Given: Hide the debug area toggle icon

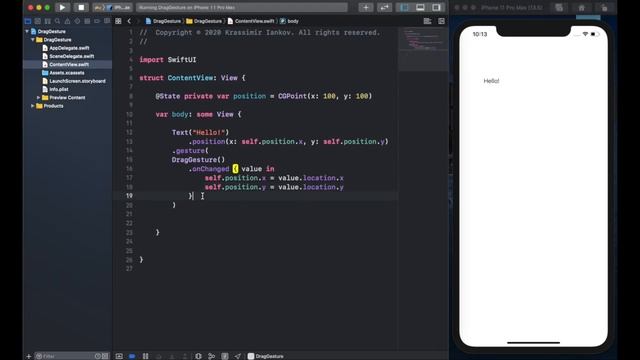Looking at the screenshot, I should (119, 356).
